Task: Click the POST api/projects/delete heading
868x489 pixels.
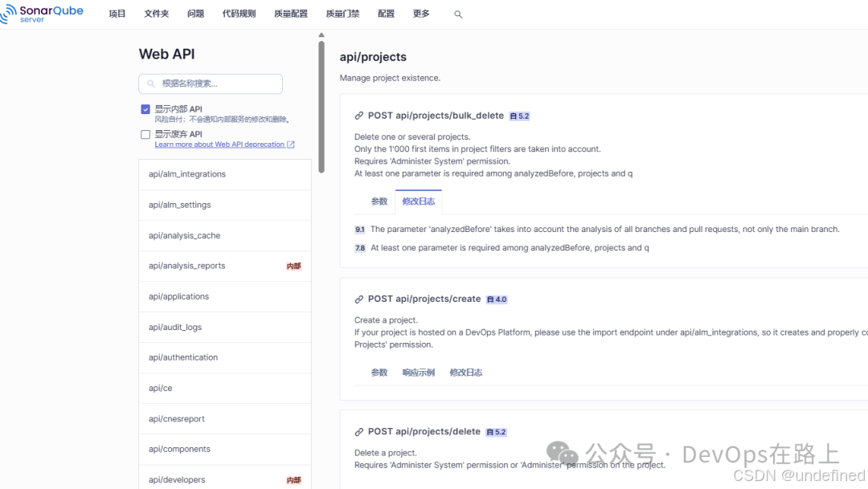Action: click(x=424, y=431)
